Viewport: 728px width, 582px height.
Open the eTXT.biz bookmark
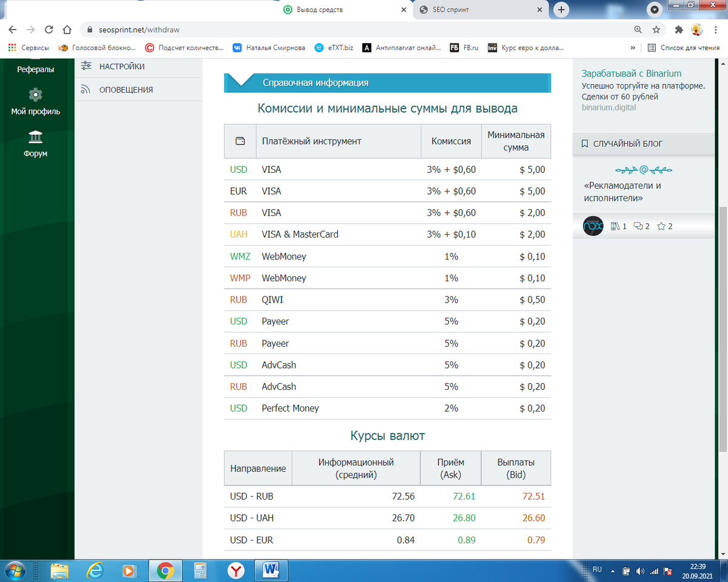click(334, 47)
